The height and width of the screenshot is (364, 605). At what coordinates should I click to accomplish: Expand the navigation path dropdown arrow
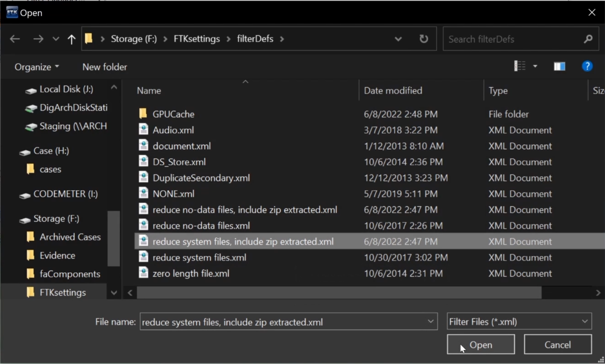[397, 39]
